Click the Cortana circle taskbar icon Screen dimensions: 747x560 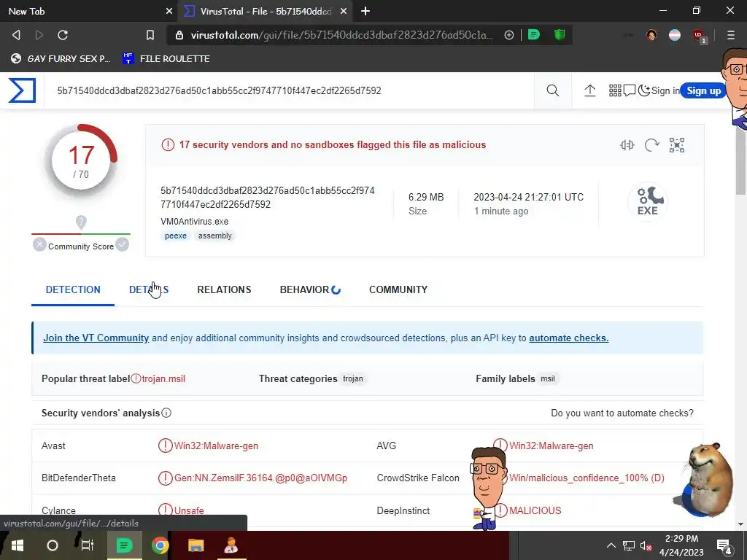click(x=53, y=545)
